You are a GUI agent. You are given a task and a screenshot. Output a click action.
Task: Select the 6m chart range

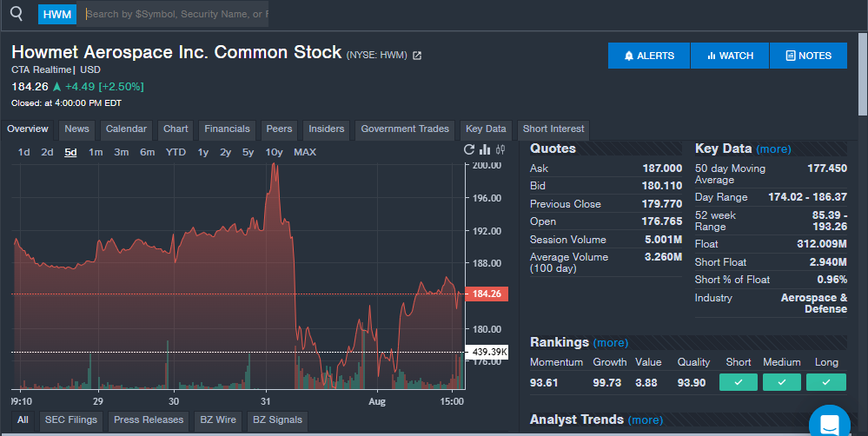coord(147,152)
